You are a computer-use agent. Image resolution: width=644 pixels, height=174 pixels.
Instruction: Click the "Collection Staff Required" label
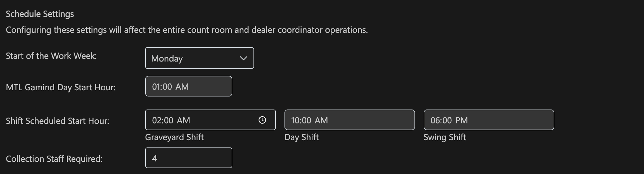click(x=54, y=159)
